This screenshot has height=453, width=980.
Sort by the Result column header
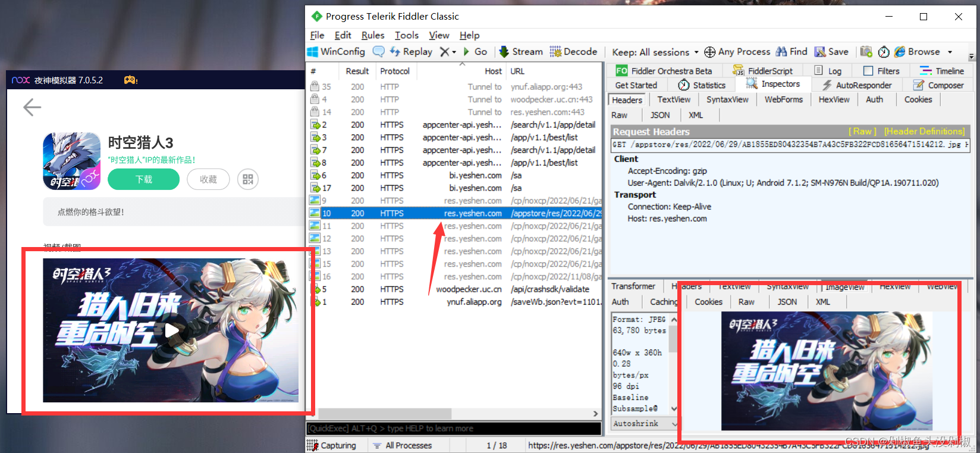pos(357,71)
